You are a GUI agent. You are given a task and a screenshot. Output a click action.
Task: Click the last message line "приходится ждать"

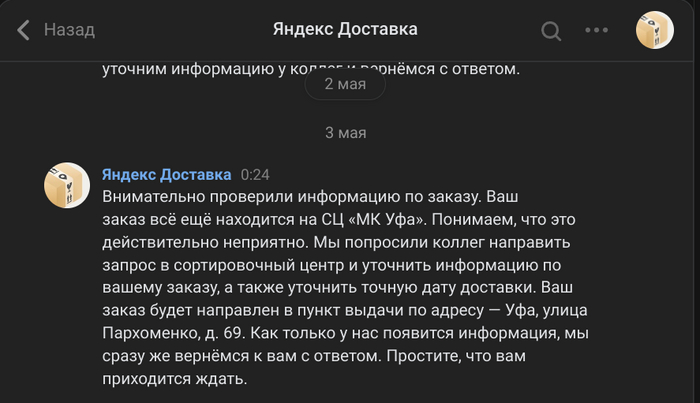pyautogui.click(x=173, y=380)
